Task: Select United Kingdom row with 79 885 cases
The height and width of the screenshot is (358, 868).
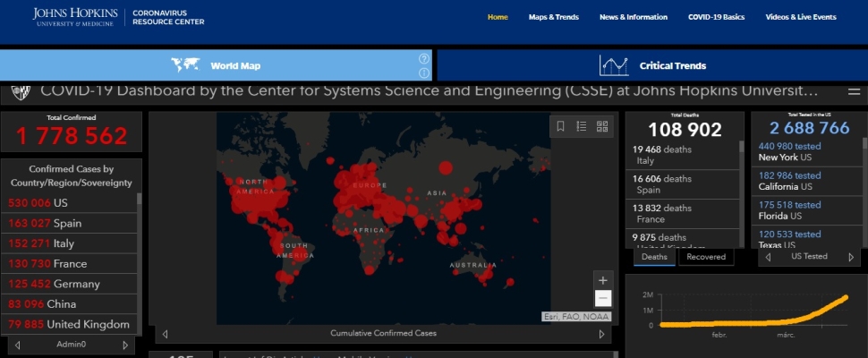Action: pos(69,324)
